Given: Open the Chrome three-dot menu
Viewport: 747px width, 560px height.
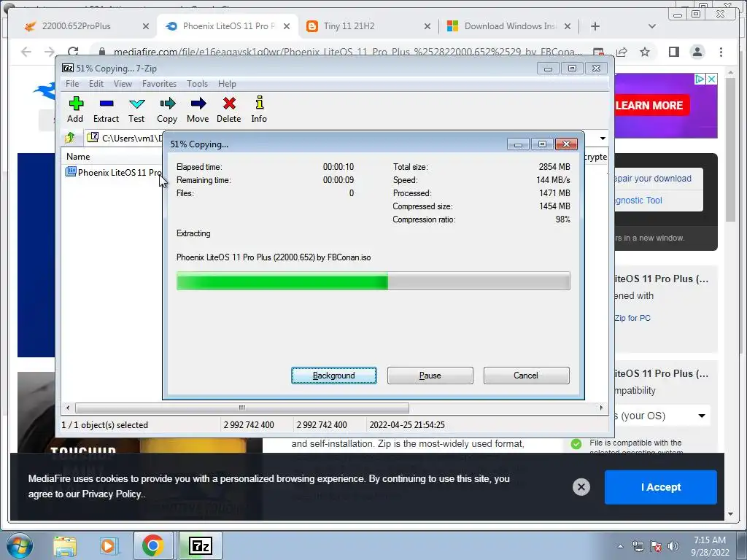Looking at the screenshot, I should (x=721, y=52).
